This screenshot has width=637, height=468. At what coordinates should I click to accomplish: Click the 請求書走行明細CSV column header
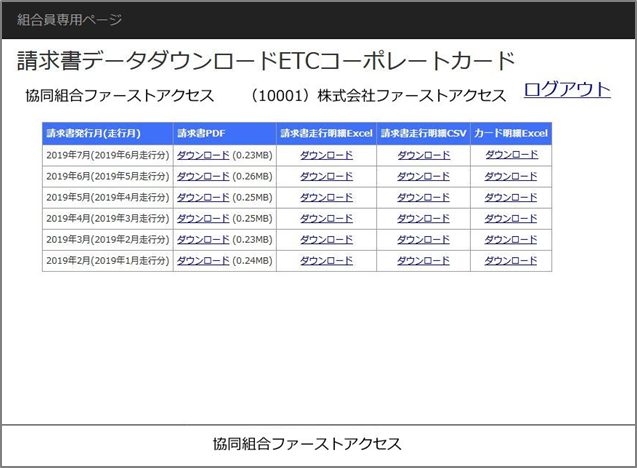click(x=423, y=133)
